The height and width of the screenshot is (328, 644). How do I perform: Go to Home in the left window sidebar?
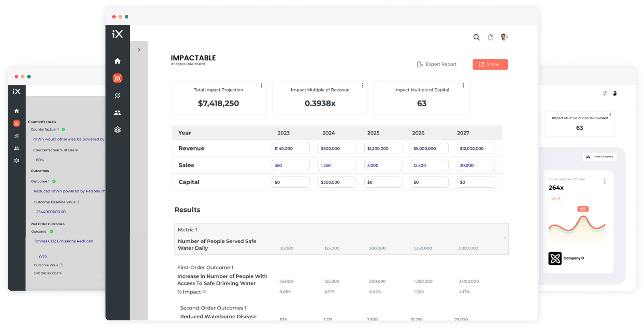pos(17,111)
